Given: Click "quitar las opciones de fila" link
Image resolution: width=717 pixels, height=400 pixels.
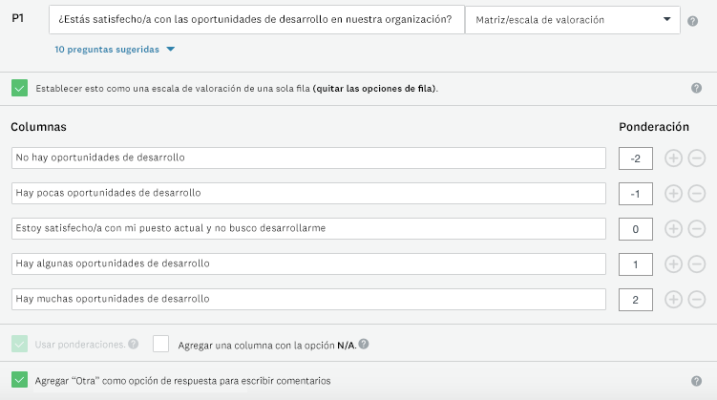Looking at the screenshot, I should point(374,88).
